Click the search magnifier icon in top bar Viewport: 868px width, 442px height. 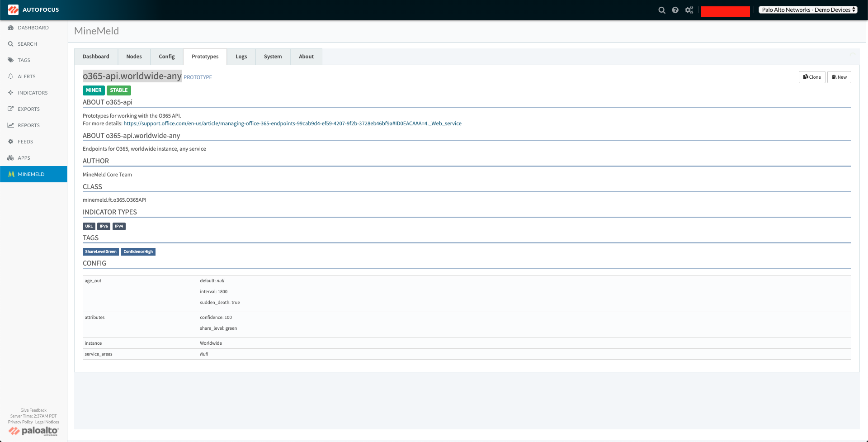[x=661, y=10]
